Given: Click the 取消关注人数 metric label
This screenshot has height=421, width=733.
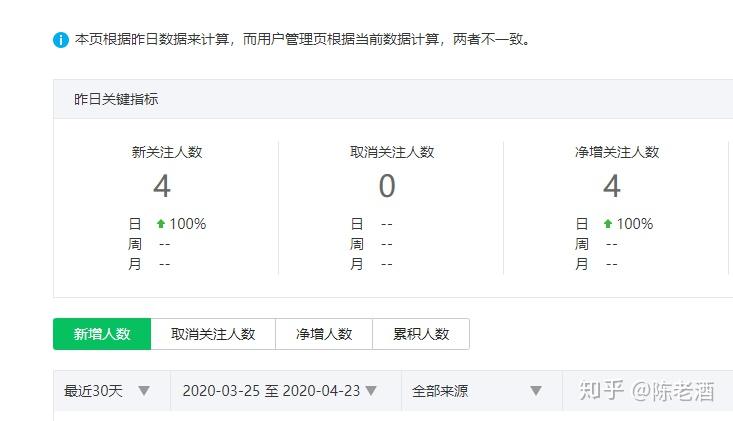Looking at the screenshot, I should pyautogui.click(x=392, y=152).
